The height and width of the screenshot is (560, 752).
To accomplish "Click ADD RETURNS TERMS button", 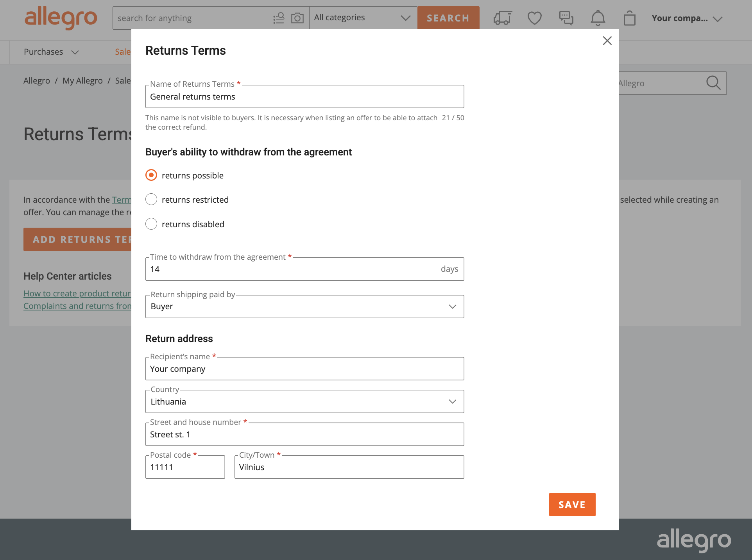I will (77, 239).
